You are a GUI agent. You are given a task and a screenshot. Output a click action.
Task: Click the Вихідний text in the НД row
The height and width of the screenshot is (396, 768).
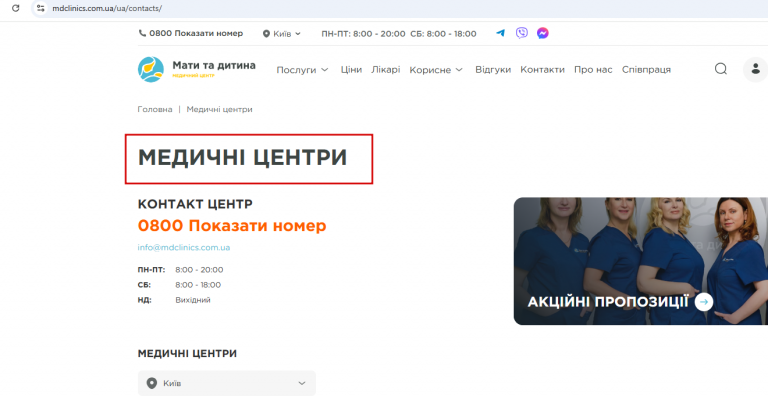click(x=193, y=300)
